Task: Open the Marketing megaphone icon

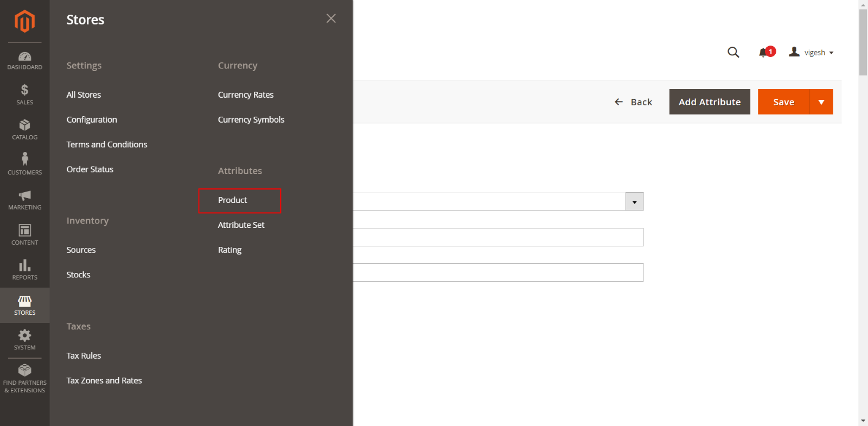Action: [x=24, y=200]
